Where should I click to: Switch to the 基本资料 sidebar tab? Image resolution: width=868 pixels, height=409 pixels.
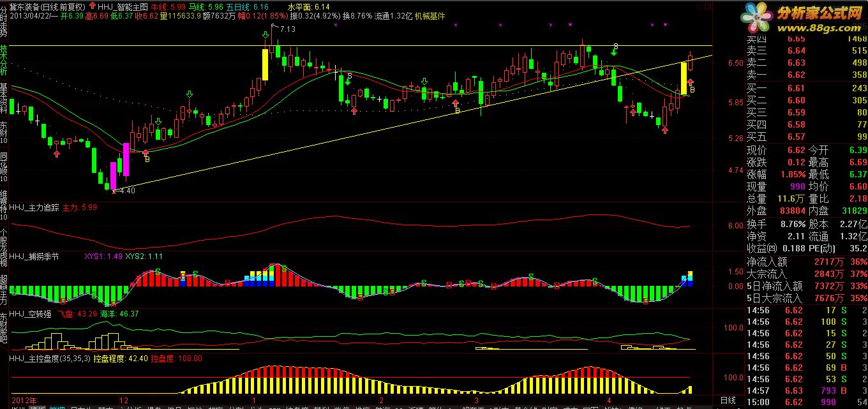tap(4, 97)
